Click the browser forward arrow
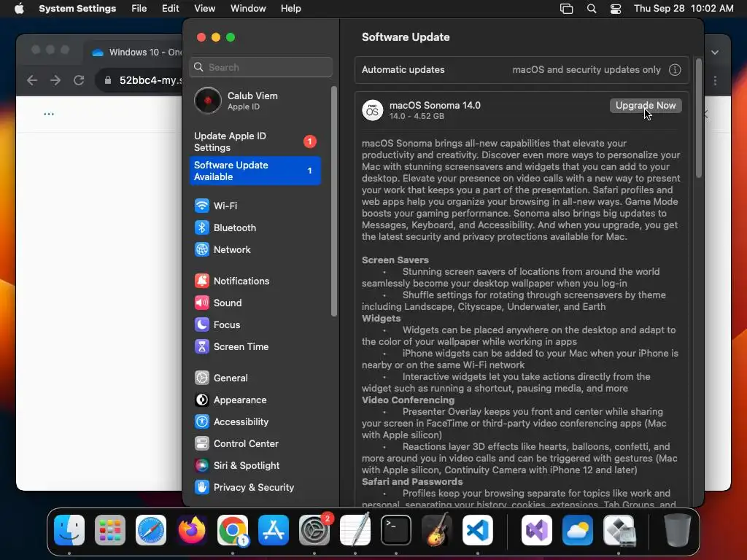 click(55, 80)
